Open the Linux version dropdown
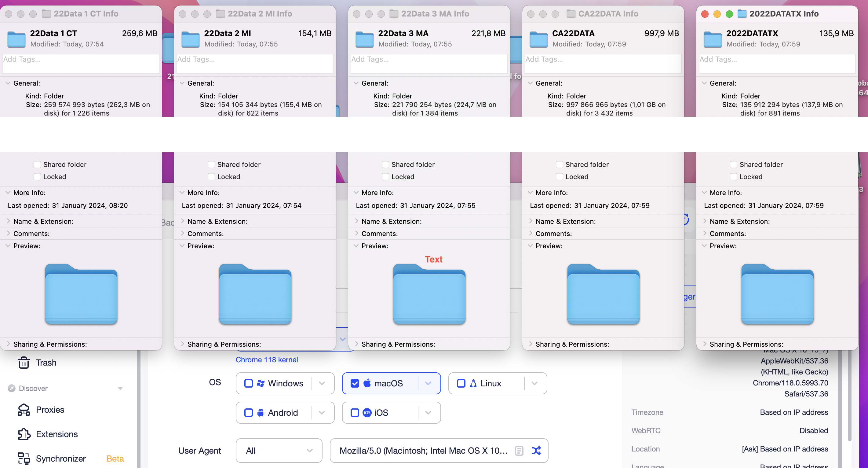868x468 pixels. click(535, 383)
